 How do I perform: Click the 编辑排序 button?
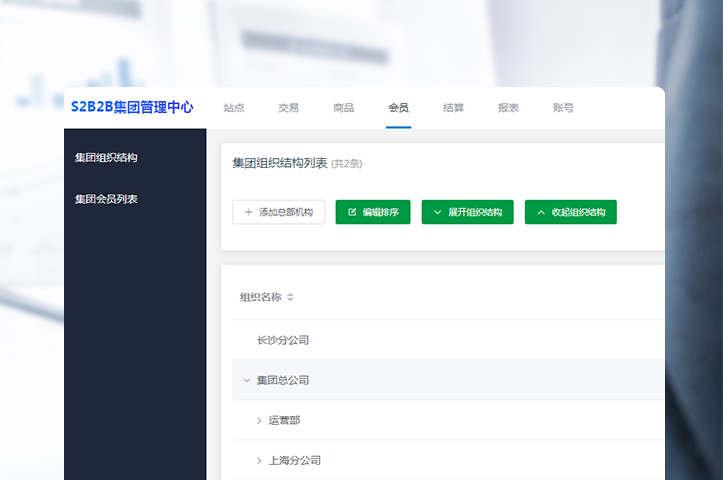click(x=373, y=212)
